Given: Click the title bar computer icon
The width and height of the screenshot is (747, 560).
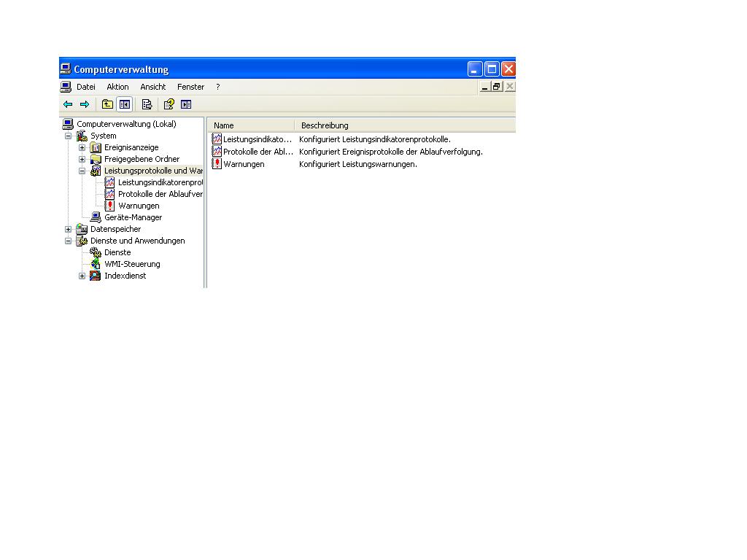Looking at the screenshot, I should (x=66, y=69).
